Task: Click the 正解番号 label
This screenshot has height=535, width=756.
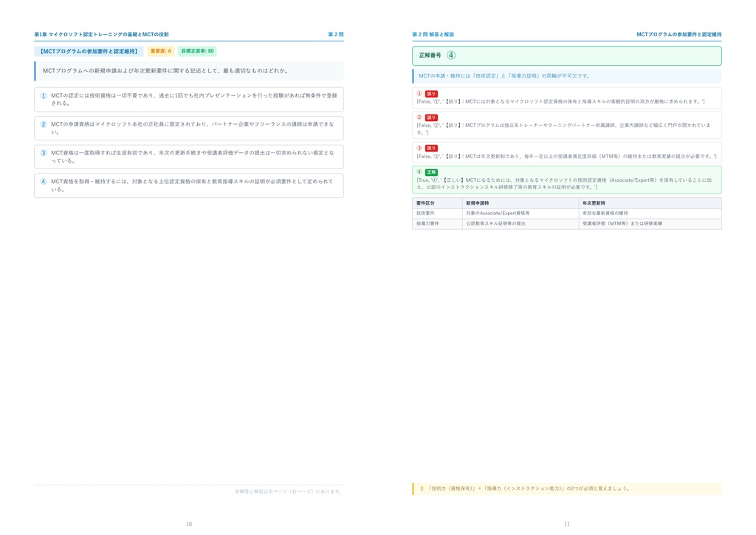Action: 430,55
